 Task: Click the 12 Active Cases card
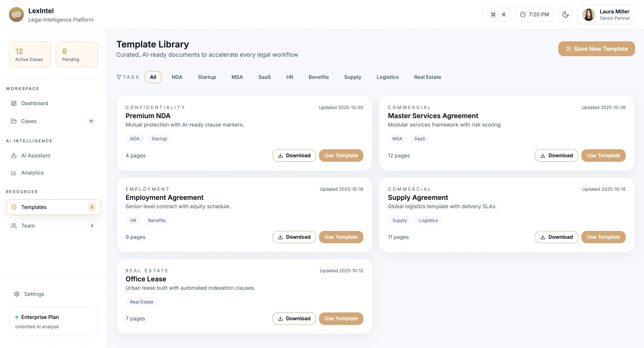pos(30,54)
